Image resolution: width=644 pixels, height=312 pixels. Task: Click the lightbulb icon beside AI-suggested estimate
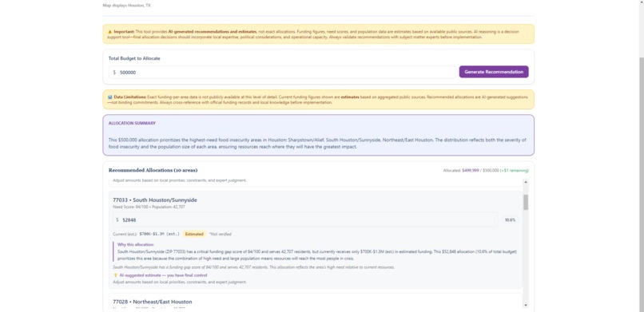[115, 275]
